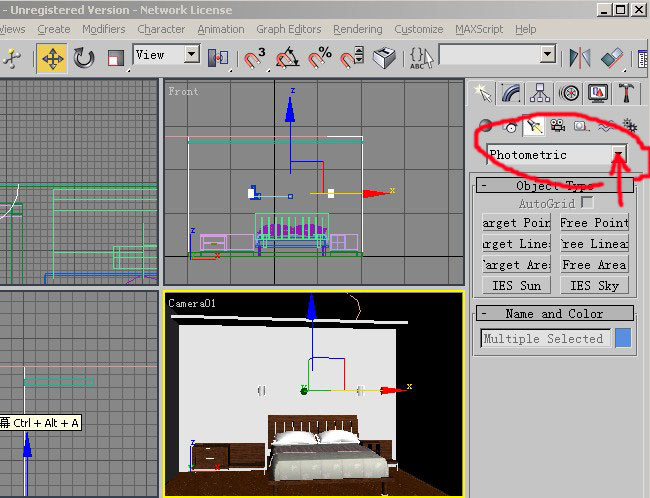Open the Utilities hammer panel

click(x=626, y=94)
